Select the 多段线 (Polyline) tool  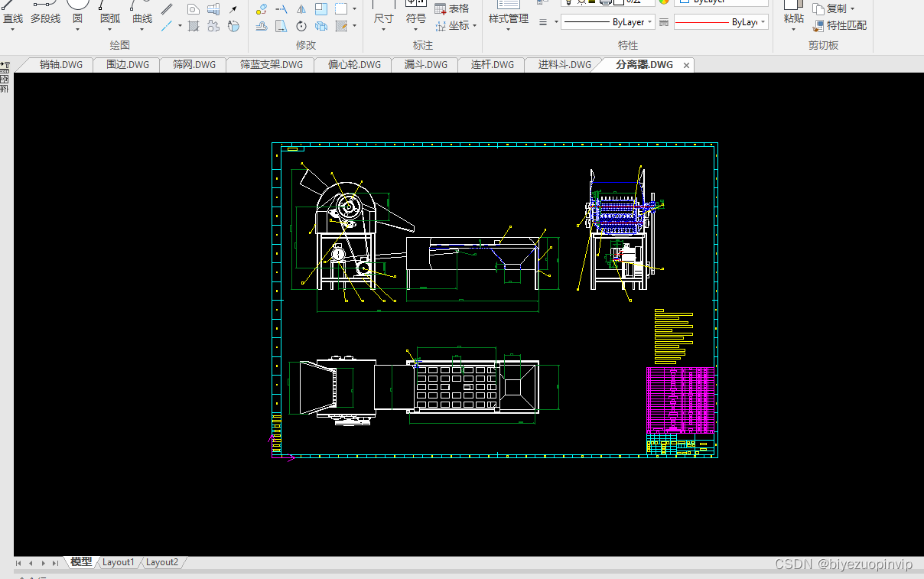click(45, 13)
